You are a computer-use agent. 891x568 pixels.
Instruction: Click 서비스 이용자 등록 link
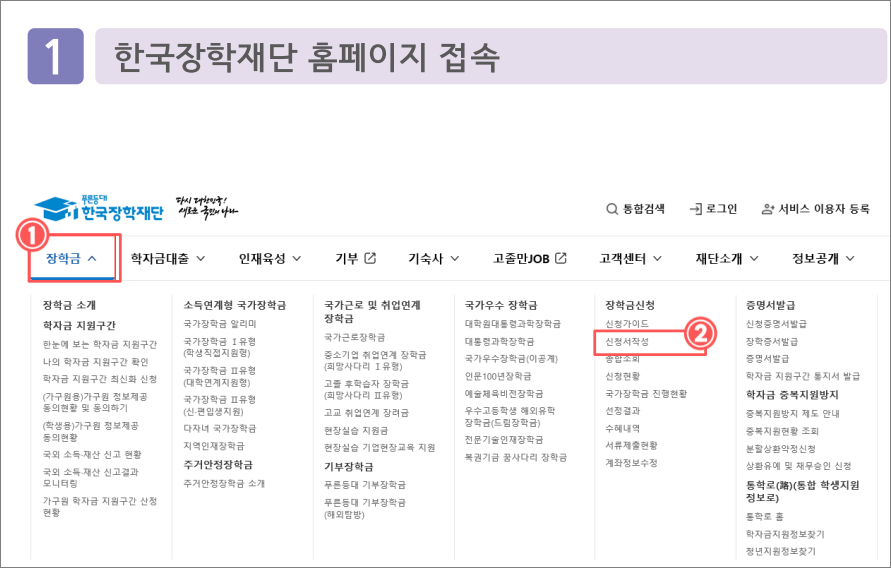click(x=824, y=209)
